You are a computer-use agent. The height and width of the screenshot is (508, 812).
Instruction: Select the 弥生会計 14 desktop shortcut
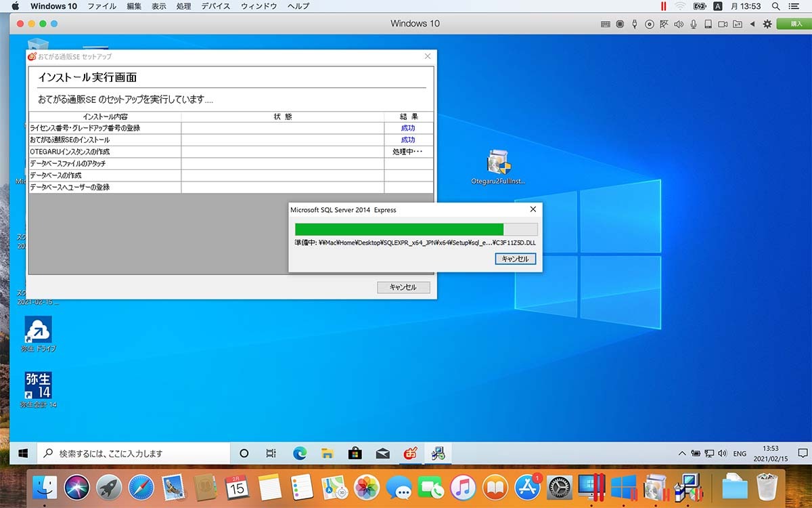coord(38,390)
